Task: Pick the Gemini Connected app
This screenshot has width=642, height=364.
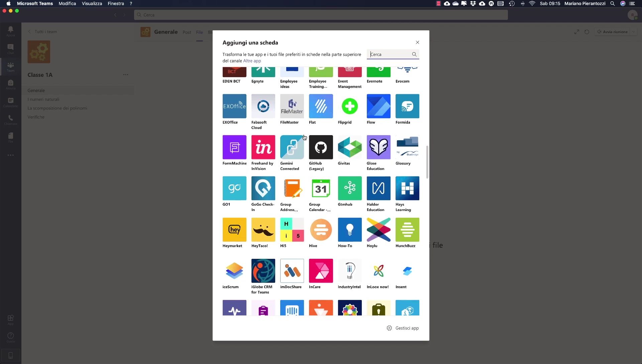Action: pos(292,147)
